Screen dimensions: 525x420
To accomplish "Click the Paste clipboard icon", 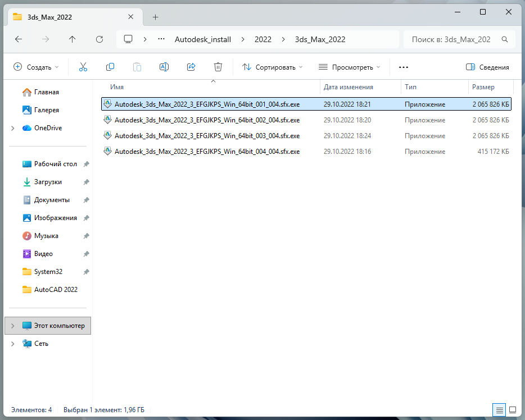I will tap(137, 67).
